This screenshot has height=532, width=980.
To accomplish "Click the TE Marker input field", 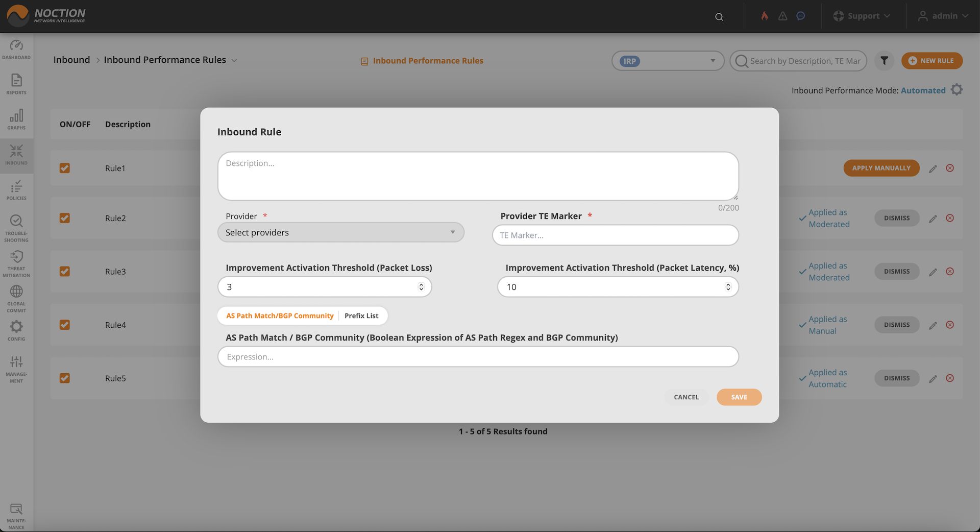I will [x=616, y=235].
